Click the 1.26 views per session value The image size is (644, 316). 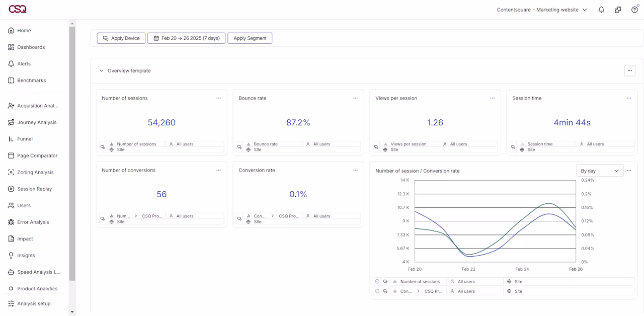[435, 122]
